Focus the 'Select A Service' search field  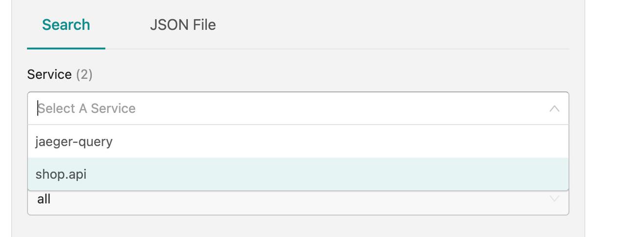point(293,108)
